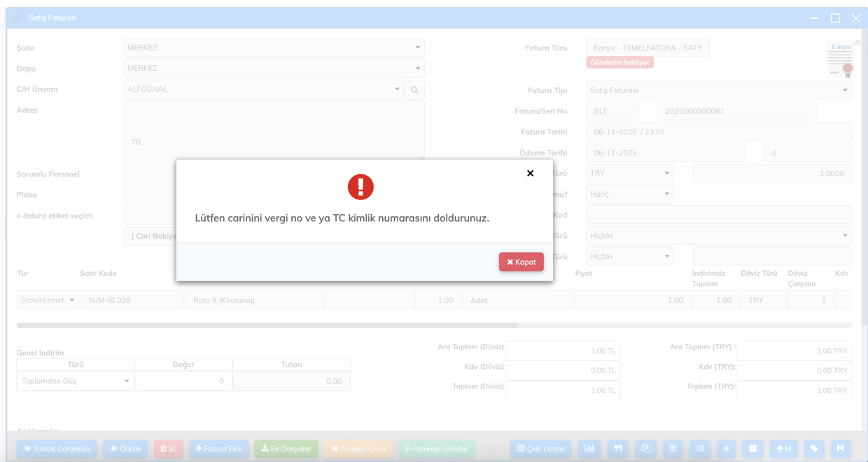Click the QR code icon button
The height and width of the screenshot is (462, 868).
pyautogui.click(x=673, y=449)
